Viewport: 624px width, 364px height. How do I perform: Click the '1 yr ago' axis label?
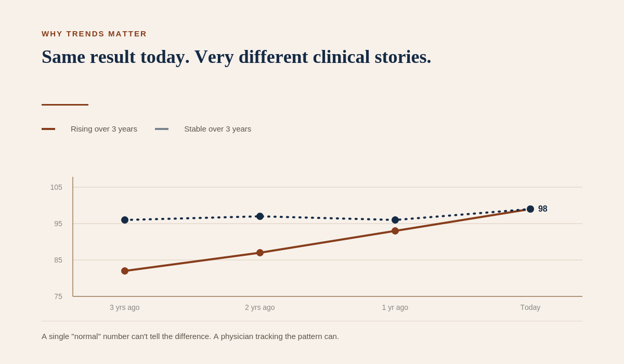pos(395,307)
